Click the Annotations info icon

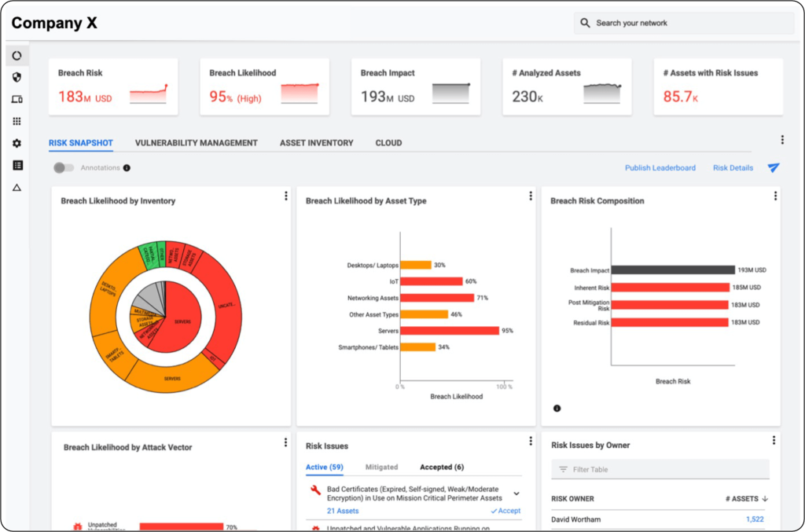tap(127, 168)
